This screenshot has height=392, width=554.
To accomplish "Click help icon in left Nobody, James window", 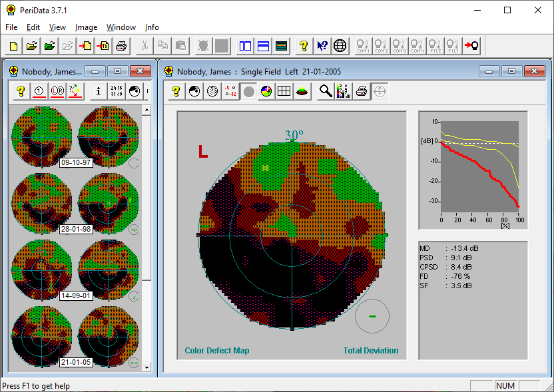I will tap(21, 91).
